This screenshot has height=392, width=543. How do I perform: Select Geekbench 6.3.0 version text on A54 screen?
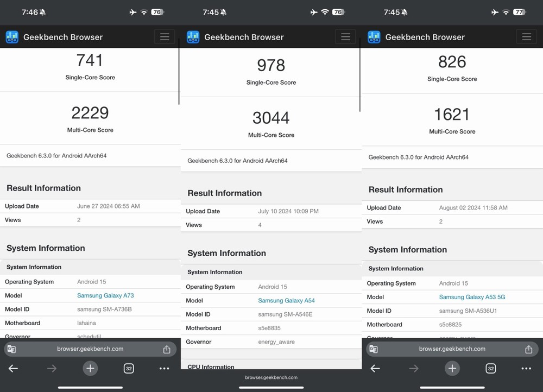[x=237, y=161]
